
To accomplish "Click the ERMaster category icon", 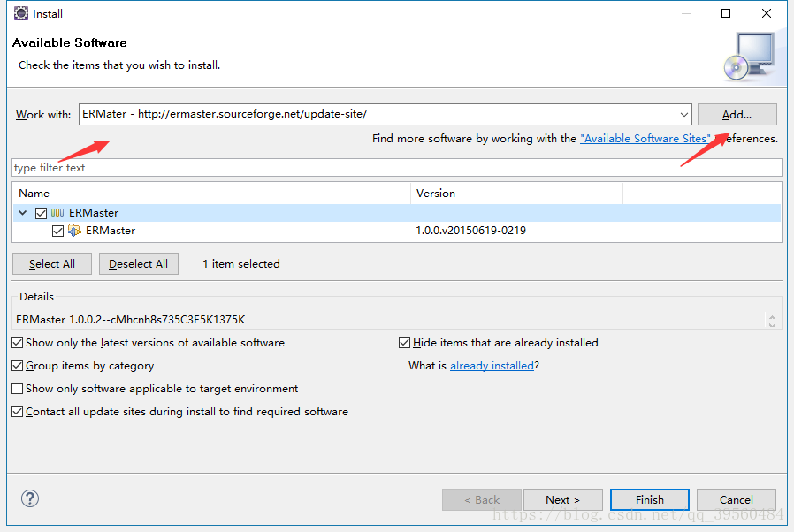I will 57,213.
